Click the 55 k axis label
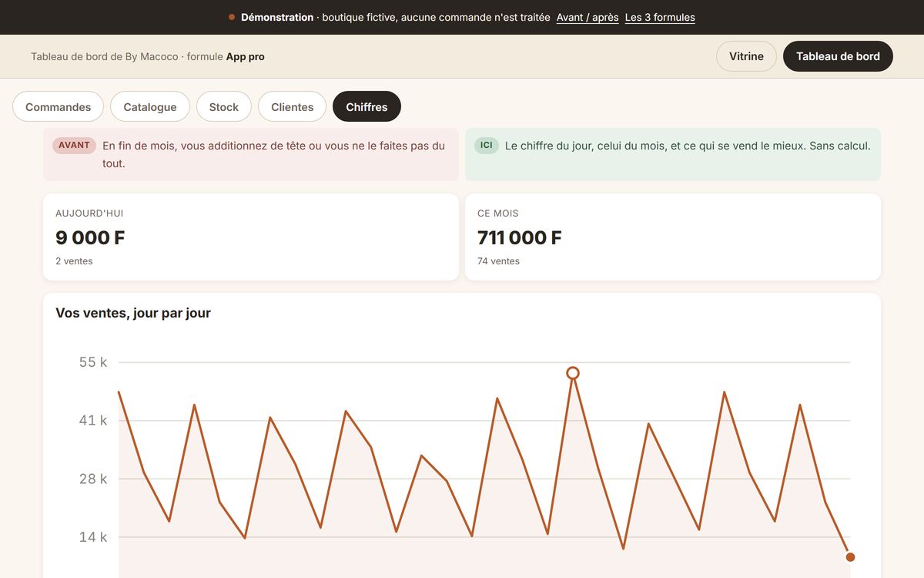The height and width of the screenshot is (578, 924). coord(93,362)
